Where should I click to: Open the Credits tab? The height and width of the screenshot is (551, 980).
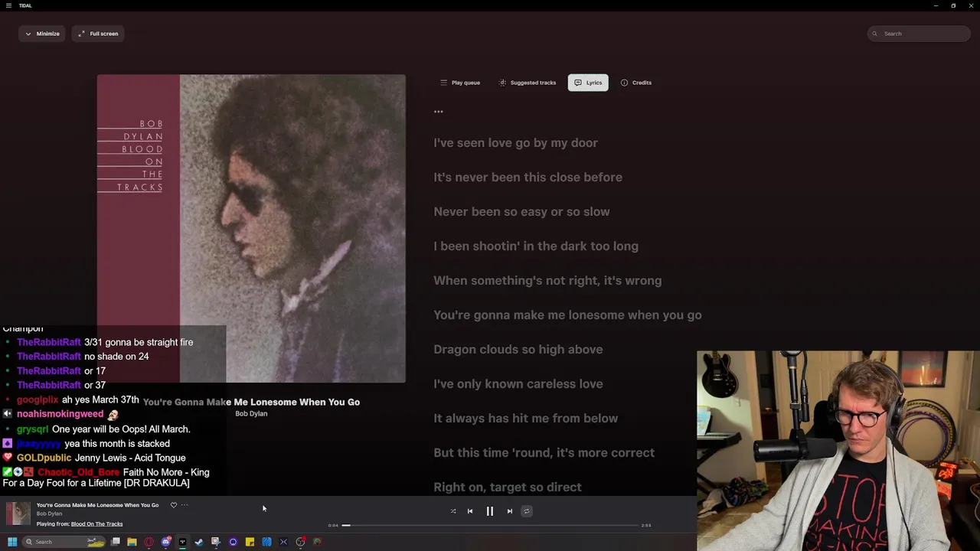pyautogui.click(x=636, y=83)
